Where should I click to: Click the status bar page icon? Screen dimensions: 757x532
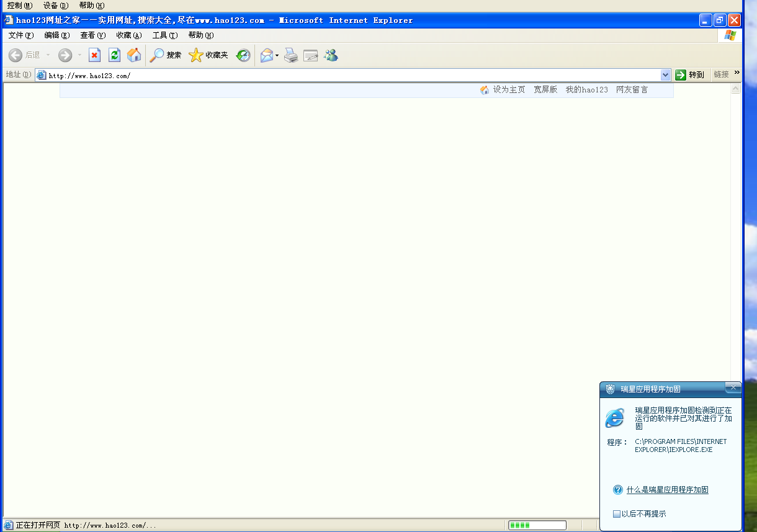9,525
